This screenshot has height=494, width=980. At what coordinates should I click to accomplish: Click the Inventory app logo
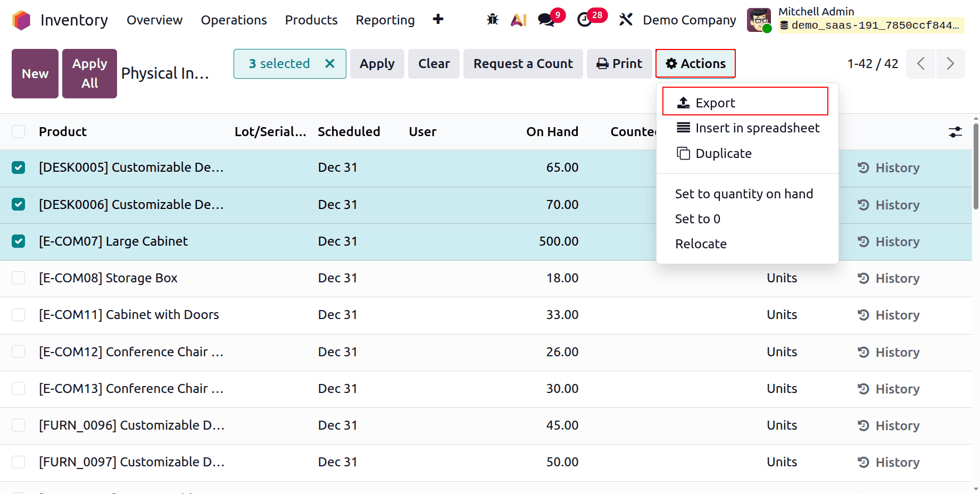pos(22,20)
